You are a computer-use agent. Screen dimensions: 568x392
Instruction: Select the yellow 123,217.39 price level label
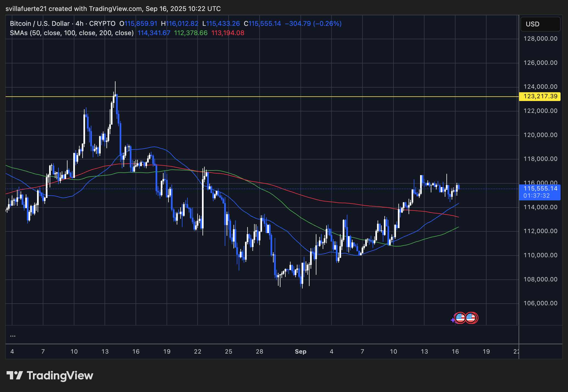coord(539,96)
